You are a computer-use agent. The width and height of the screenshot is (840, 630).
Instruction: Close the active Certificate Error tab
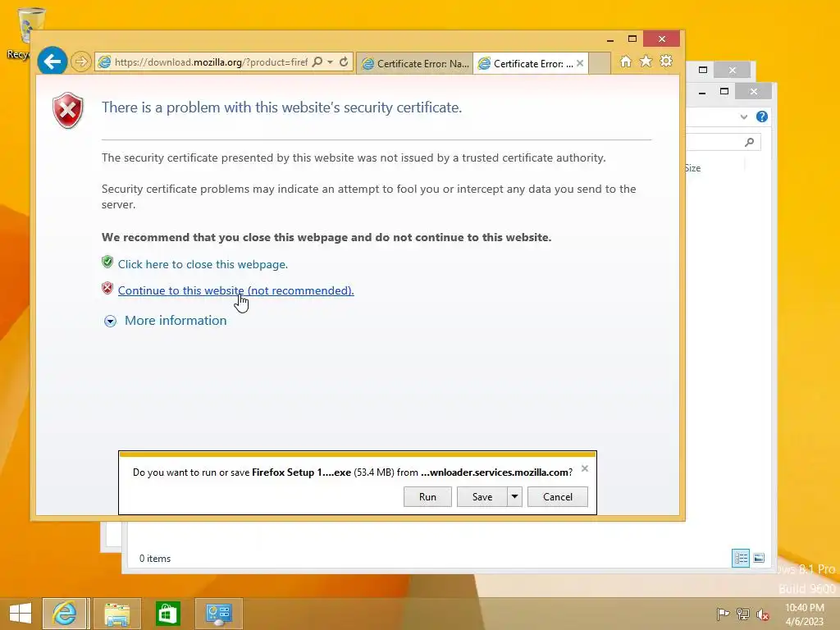[580, 63]
